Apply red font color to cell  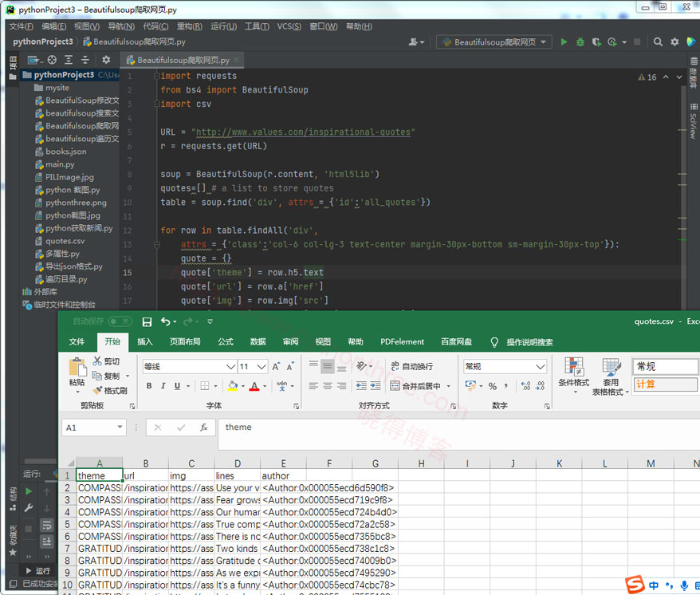254,386
